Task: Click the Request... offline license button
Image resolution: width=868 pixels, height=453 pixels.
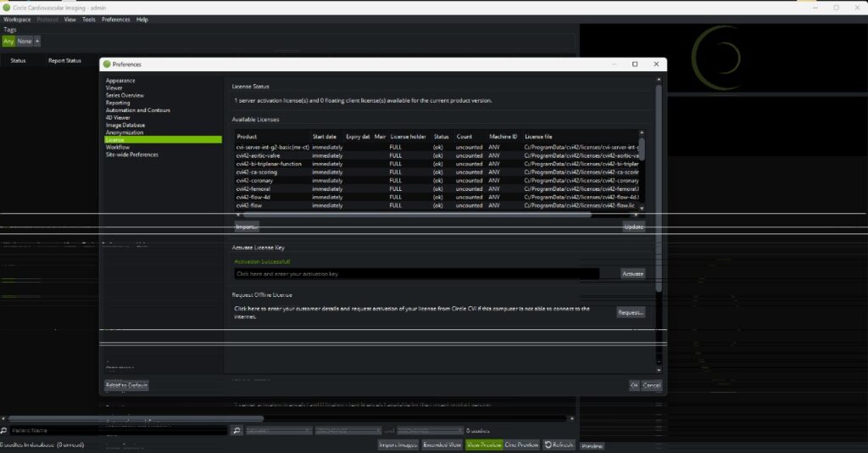Action: pyautogui.click(x=630, y=312)
